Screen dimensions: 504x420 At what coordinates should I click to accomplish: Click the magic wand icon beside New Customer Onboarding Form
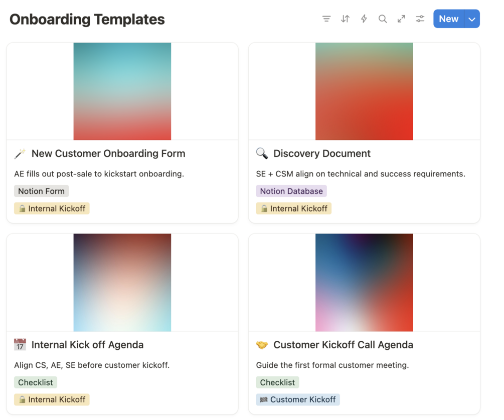coord(20,154)
